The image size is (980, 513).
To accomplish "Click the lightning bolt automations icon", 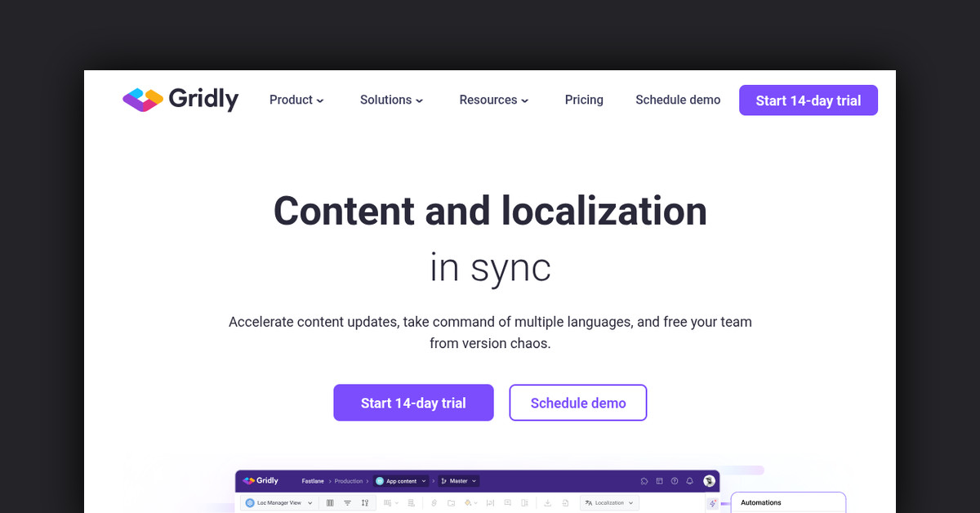I will 713,503.
